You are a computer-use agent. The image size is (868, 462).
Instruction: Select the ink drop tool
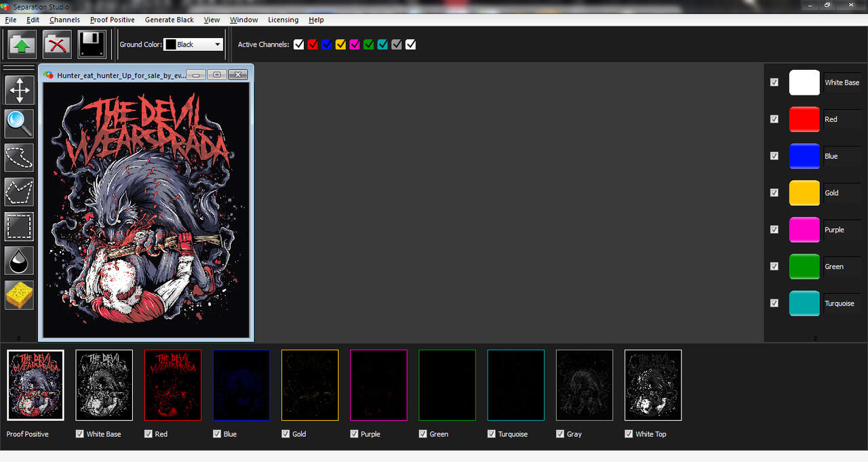[x=20, y=261]
